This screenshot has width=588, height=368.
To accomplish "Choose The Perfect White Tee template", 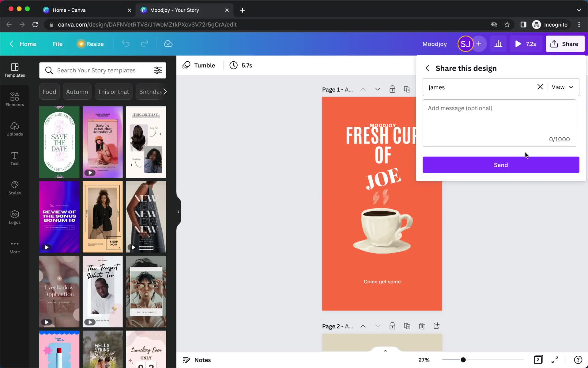I will pyautogui.click(x=103, y=292).
